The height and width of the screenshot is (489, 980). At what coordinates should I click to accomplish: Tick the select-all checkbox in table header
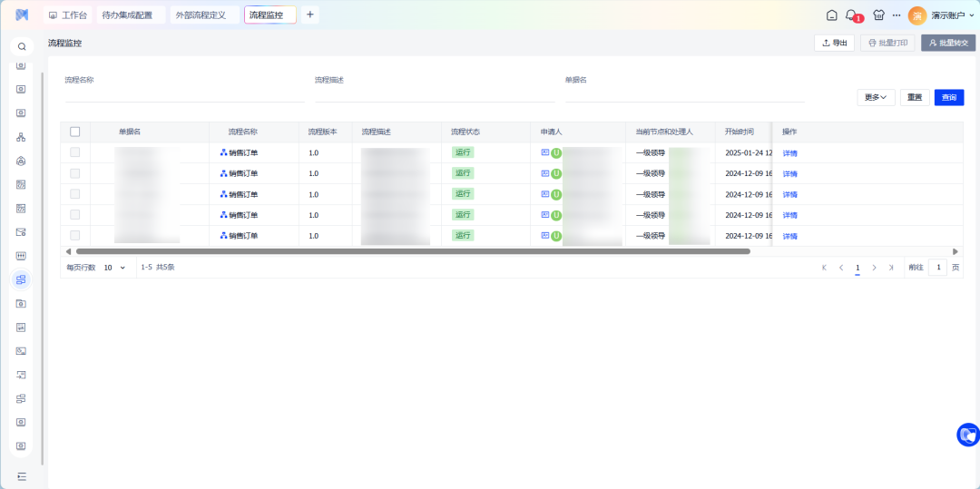click(x=75, y=132)
